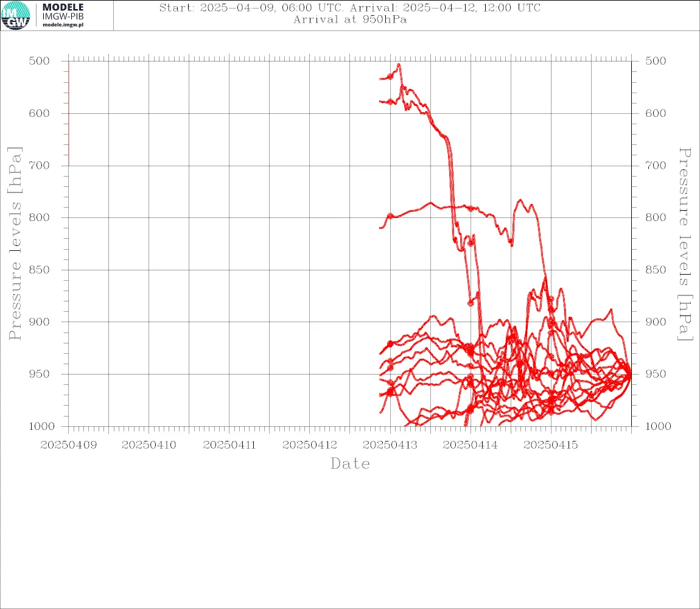Click the left 'Pressure levels [hPa]' axis title
700x609 pixels.
[15, 244]
